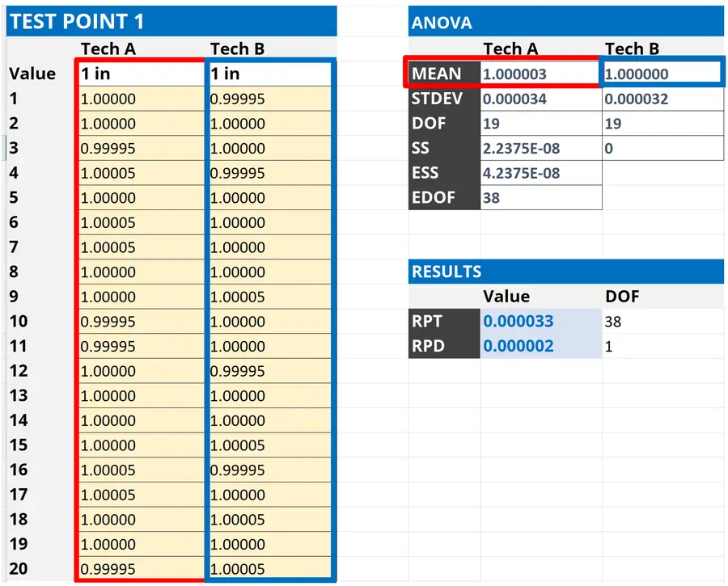The width and height of the screenshot is (728, 586).
Task: Select Tech A cell in row 5
Action: click(x=141, y=198)
